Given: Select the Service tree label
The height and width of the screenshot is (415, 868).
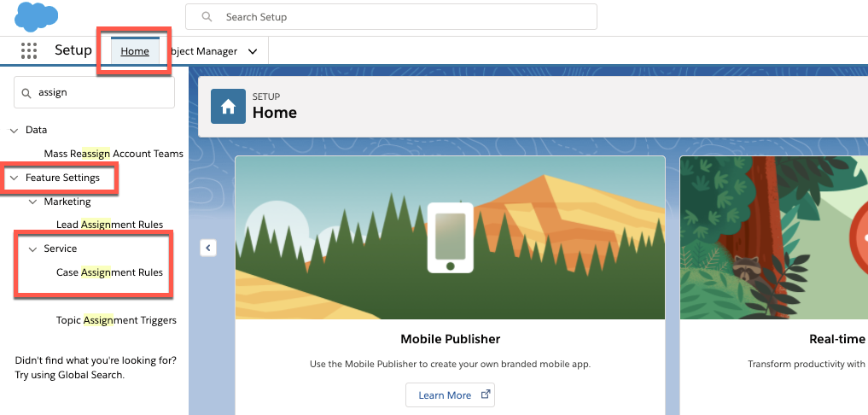Looking at the screenshot, I should [x=61, y=248].
